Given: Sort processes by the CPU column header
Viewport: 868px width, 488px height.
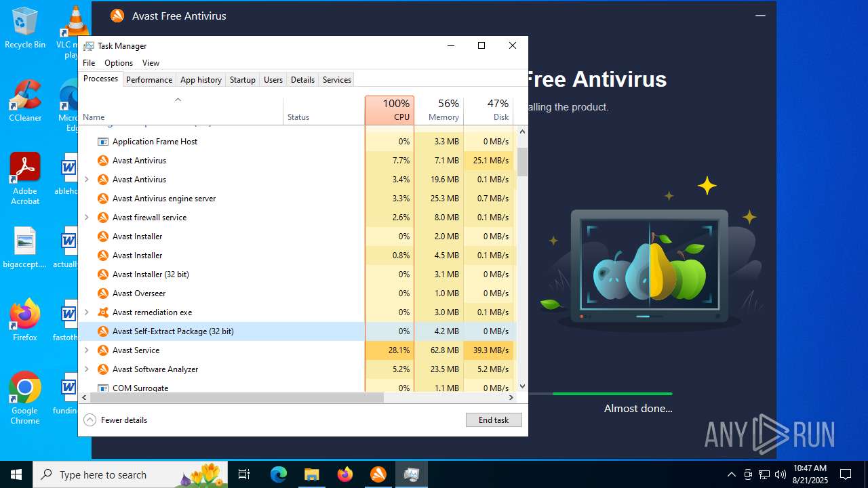Looking at the screenshot, I should tap(389, 110).
